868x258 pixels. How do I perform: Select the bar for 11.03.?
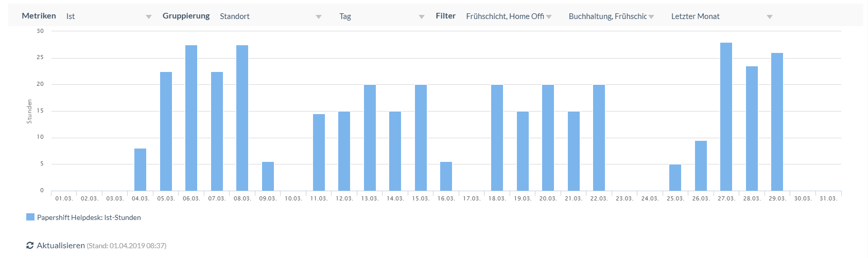click(319, 152)
